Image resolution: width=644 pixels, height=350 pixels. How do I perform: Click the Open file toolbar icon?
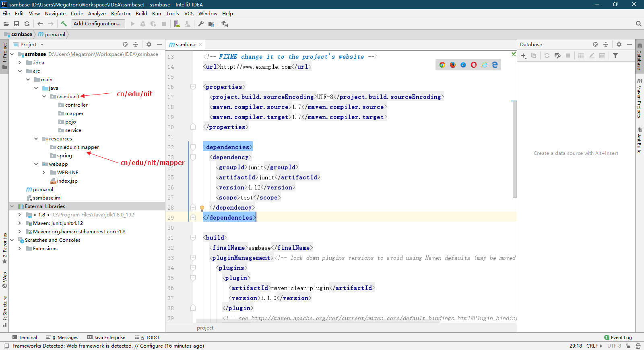[6, 24]
